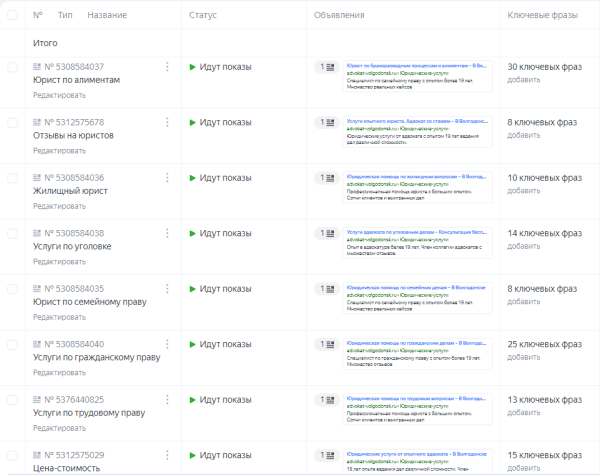The height and width of the screenshot is (475, 600).
Task: Expand three-dot options for Жилищный юрист
Action: tap(167, 178)
